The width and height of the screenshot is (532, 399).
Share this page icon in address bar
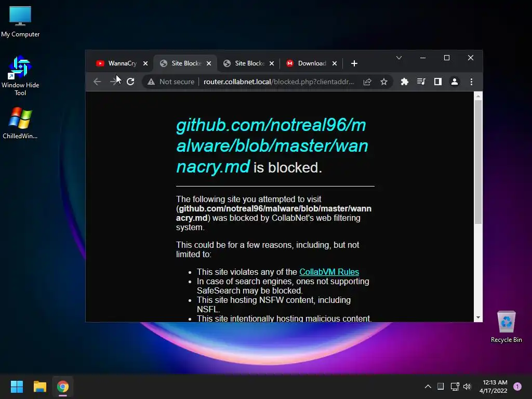pos(367,82)
